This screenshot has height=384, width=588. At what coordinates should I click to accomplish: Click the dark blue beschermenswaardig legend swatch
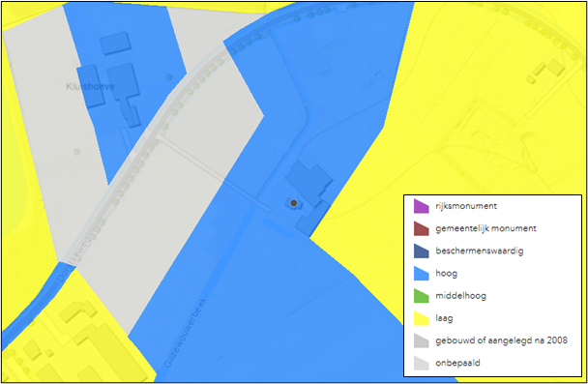pos(421,251)
